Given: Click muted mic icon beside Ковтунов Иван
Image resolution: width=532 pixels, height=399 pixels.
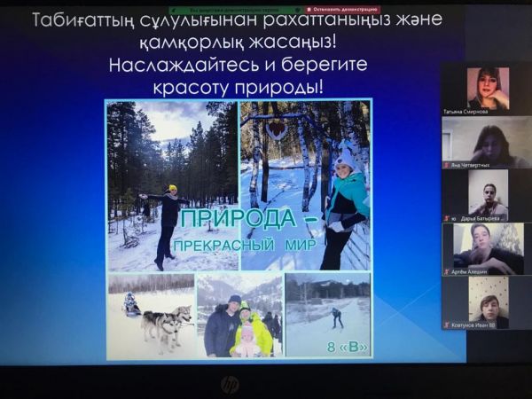Looking at the screenshot, I should pos(446,326).
